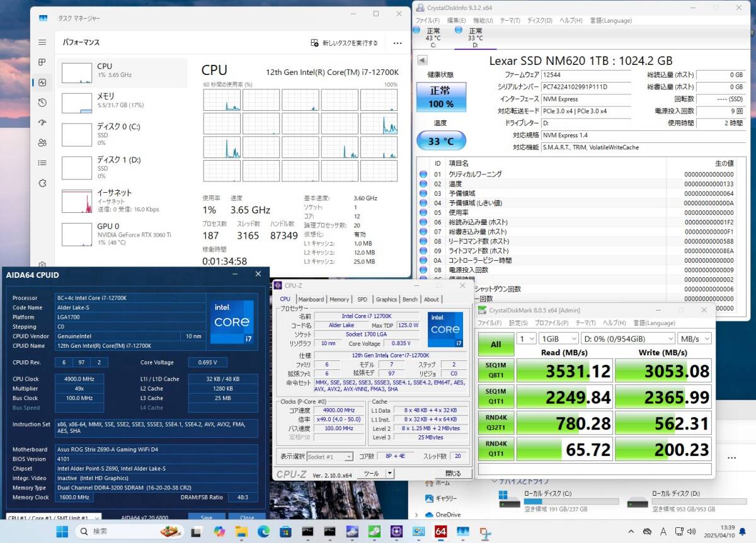Switch to Bench tab in CPU-Z
This screenshot has height=543, width=756.
(x=410, y=299)
